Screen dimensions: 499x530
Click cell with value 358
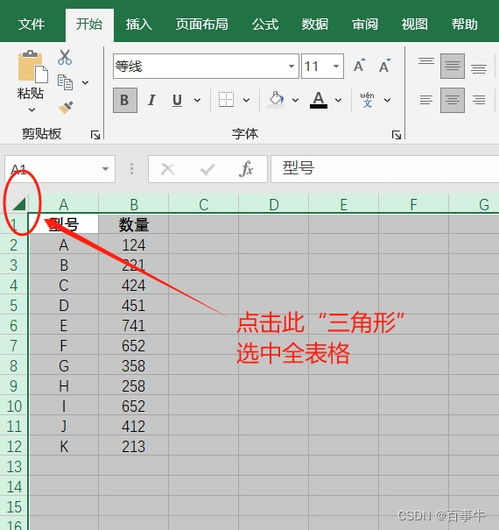pyautogui.click(x=134, y=365)
